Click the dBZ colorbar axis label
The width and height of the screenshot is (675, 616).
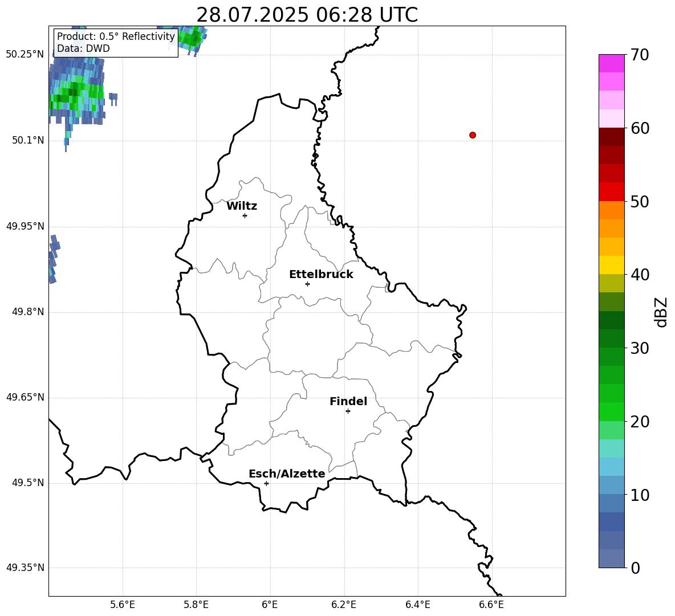(661, 312)
